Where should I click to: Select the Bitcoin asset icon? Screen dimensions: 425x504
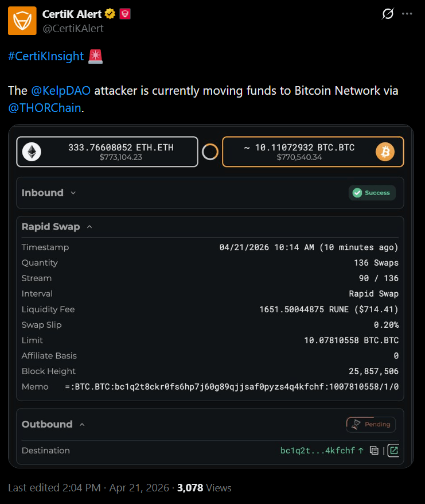click(385, 152)
